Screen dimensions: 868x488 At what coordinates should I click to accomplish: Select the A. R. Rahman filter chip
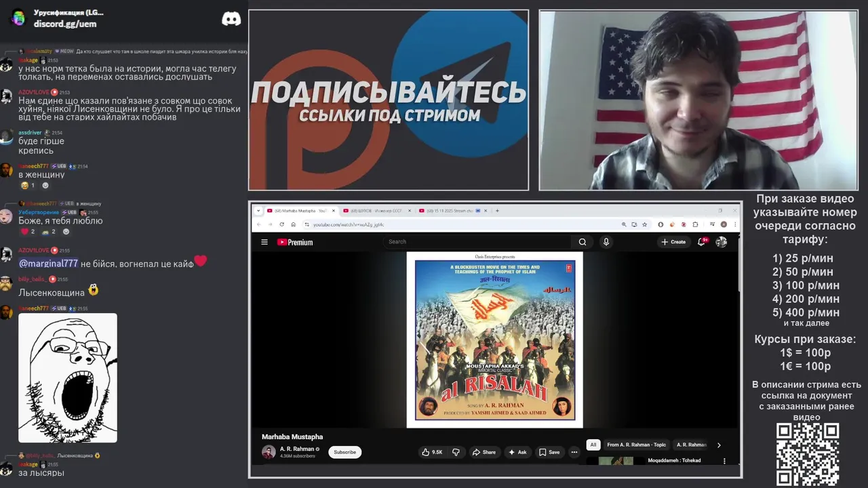pyautogui.click(x=691, y=445)
